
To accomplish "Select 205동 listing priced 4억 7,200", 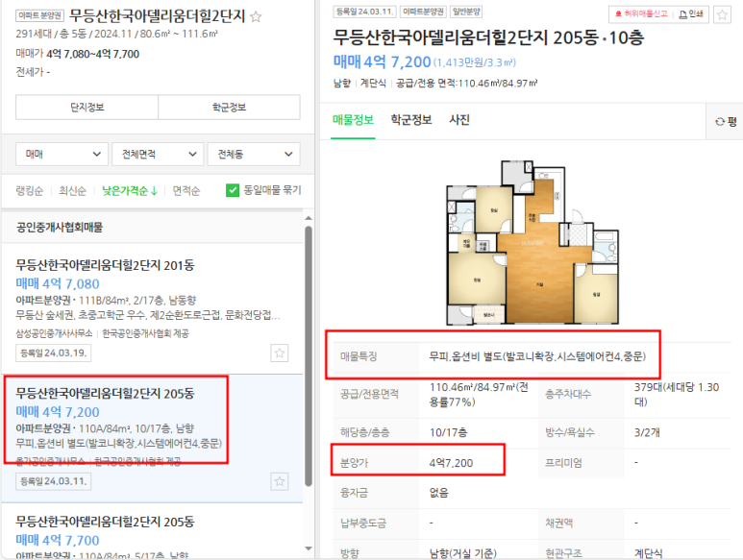I will (x=152, y=438).
